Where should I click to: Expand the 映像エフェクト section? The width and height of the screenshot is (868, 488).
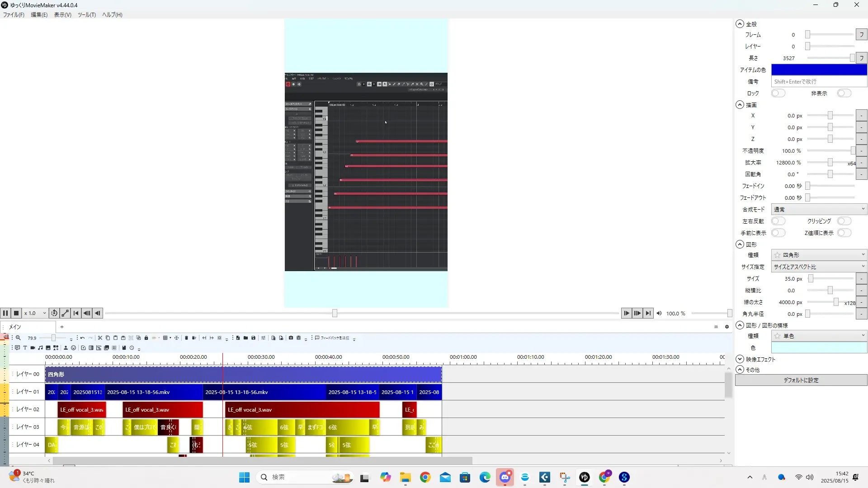pyautogui.click(x=740, y=359)
